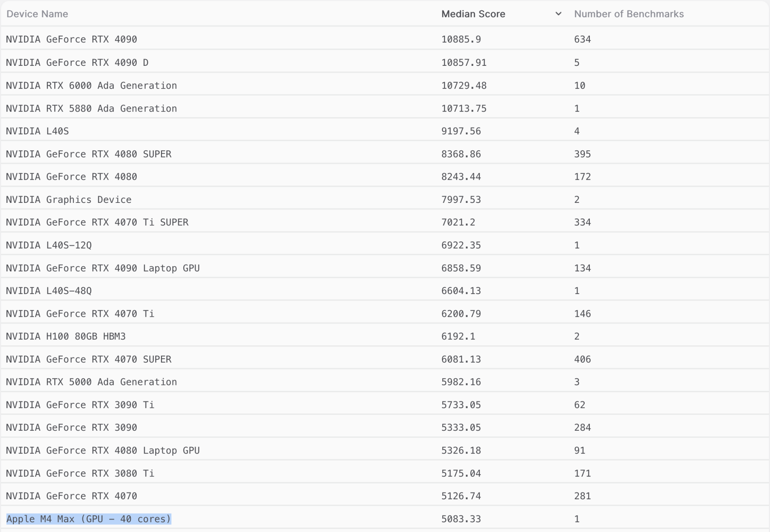The height and width of the screenshot is (532, 770).
Task: Sort by Number of Benchmarks header
Action: [629, 14]
